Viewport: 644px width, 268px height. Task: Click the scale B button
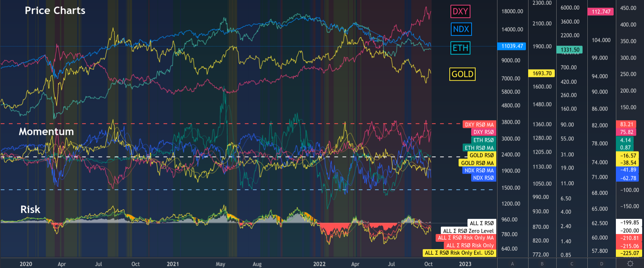click(542, 264)
